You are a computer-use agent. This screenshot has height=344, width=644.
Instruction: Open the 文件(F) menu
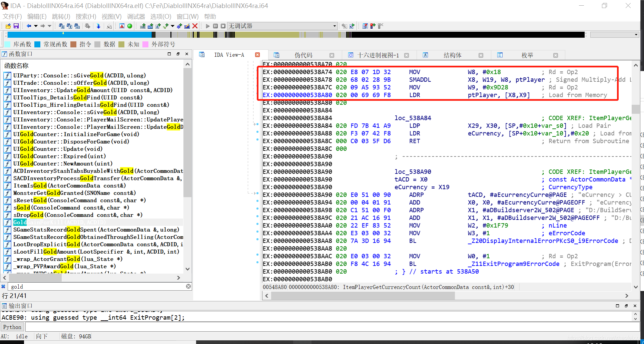click(12, 16)
